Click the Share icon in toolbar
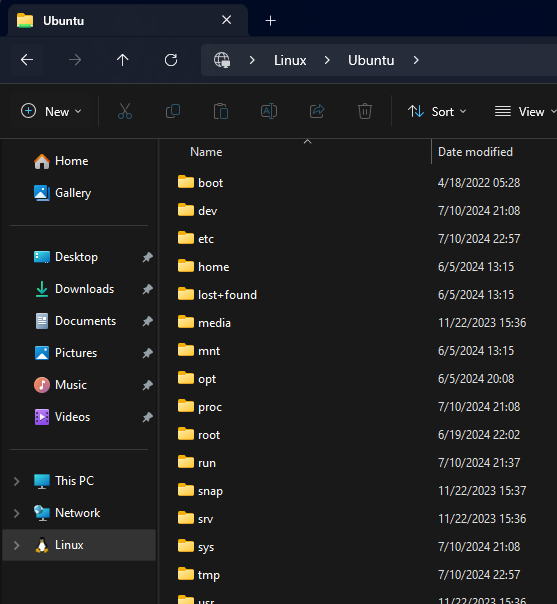 tap(317, 111)
